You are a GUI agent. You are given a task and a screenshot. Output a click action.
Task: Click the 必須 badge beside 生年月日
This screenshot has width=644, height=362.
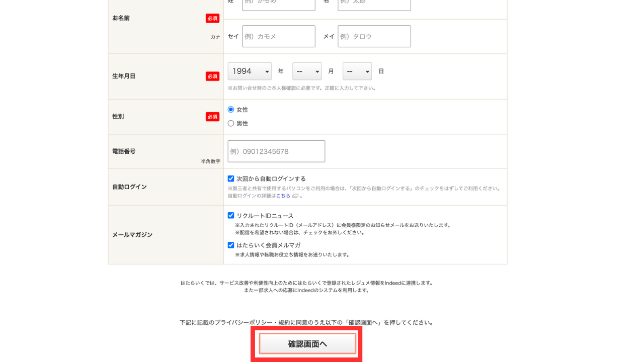pos(212,76)
